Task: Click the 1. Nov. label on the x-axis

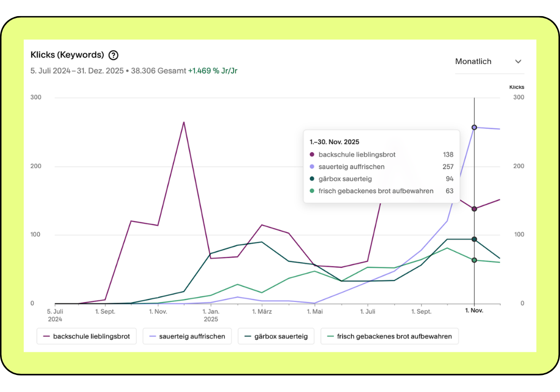Action: point(474,310)
